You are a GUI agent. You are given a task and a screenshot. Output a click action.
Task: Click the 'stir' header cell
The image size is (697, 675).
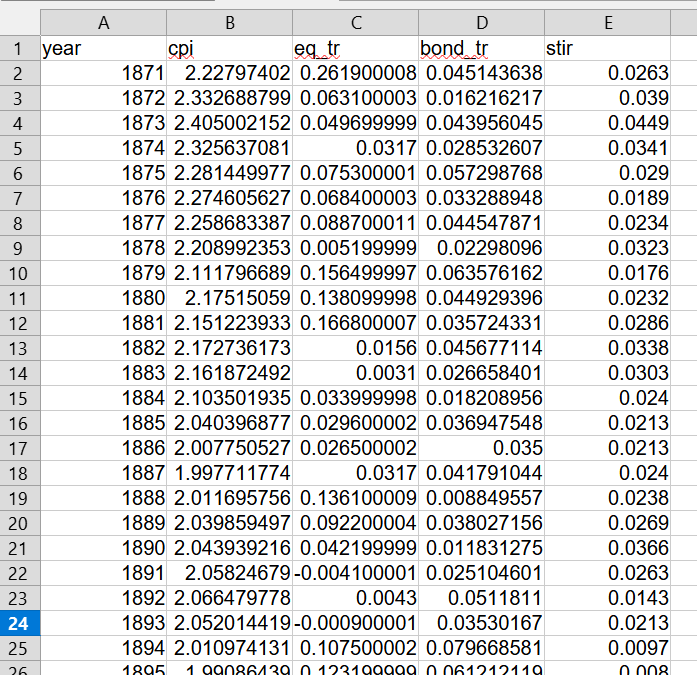[608, 48]
